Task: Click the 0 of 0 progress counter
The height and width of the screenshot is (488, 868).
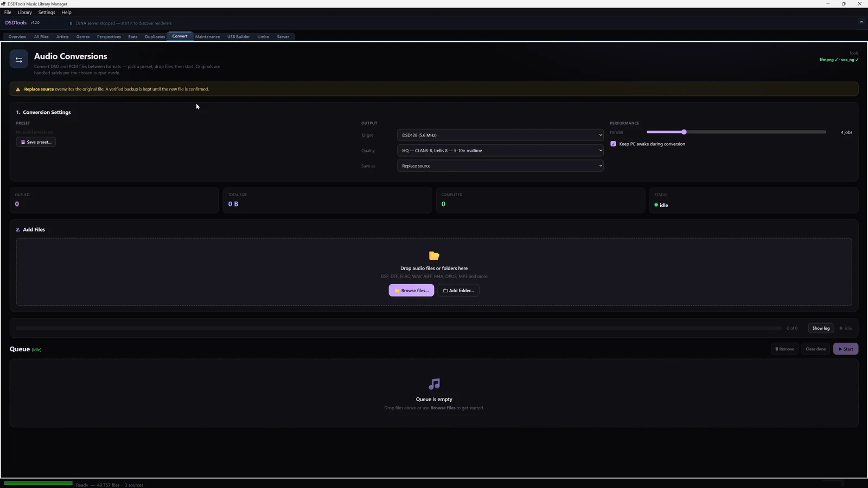Action: coord(792,328)
